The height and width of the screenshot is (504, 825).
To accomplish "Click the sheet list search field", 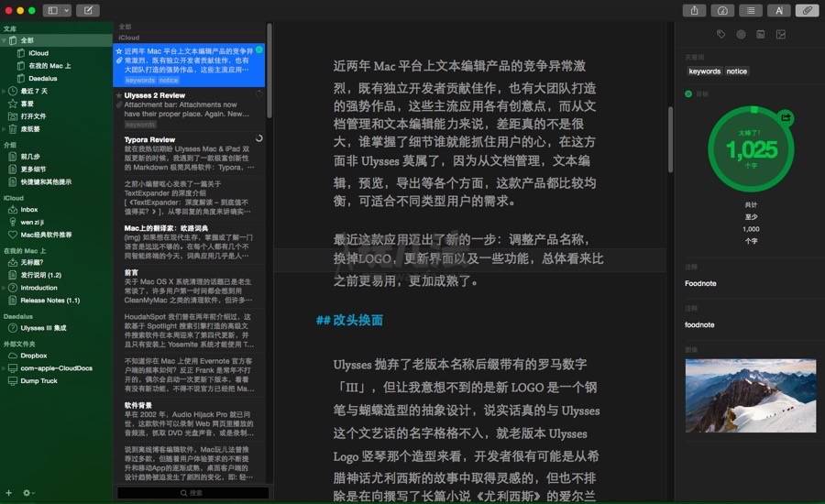I will pyautogui.click(x=192, y=493).
